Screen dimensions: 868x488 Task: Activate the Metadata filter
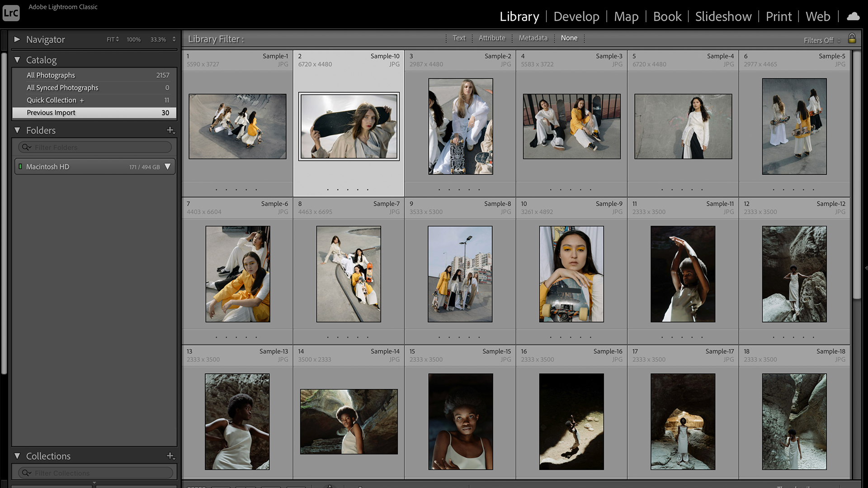pos(533,38)
